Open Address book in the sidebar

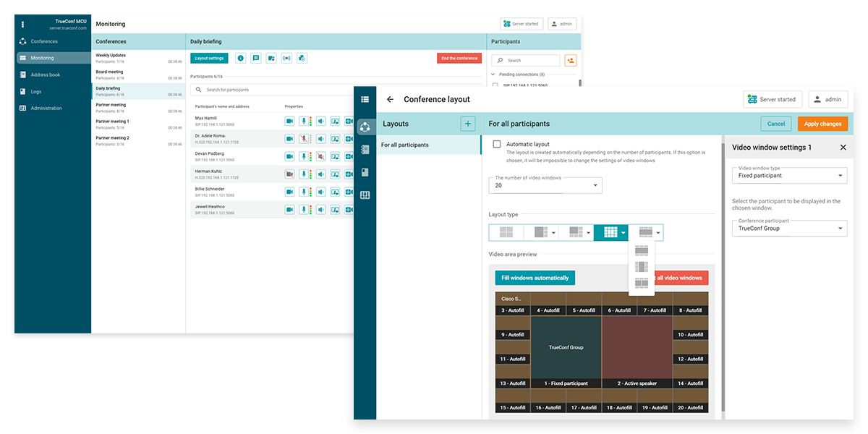[x=45, y=75]
